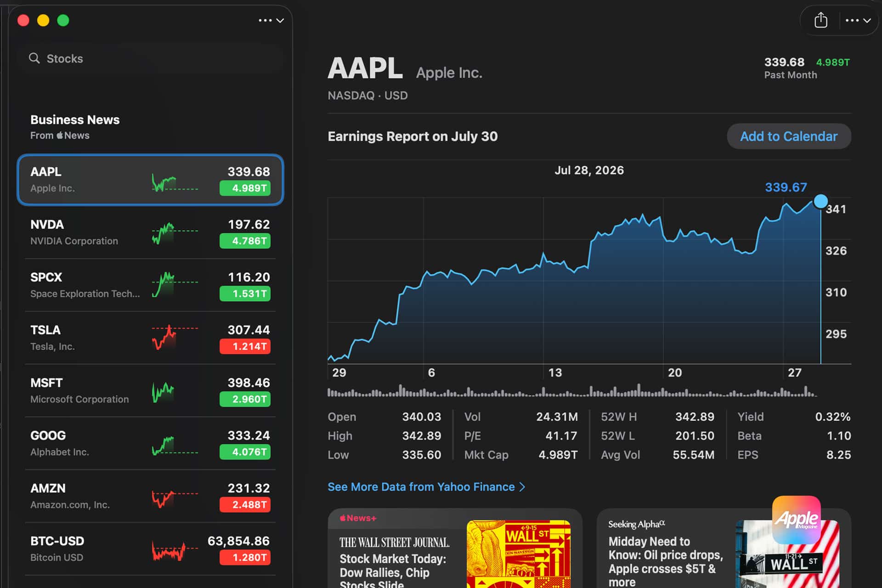This screenshot has height=588, width=882.
Task: Select SPCX Space Exploration Tech in the watchlist
Action: coord(150,285)
